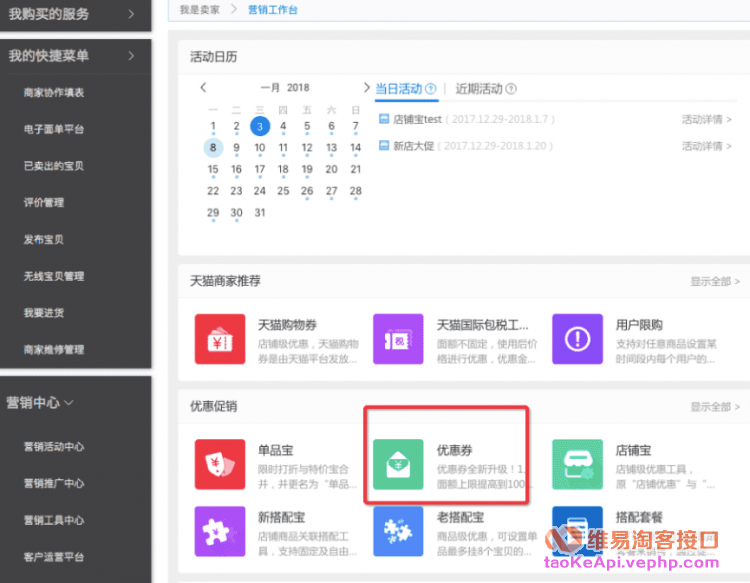Viewport: 750px width, 583px height.
Task: Click 我是卖家 breadcrumb link
Action: pos(199,10)
